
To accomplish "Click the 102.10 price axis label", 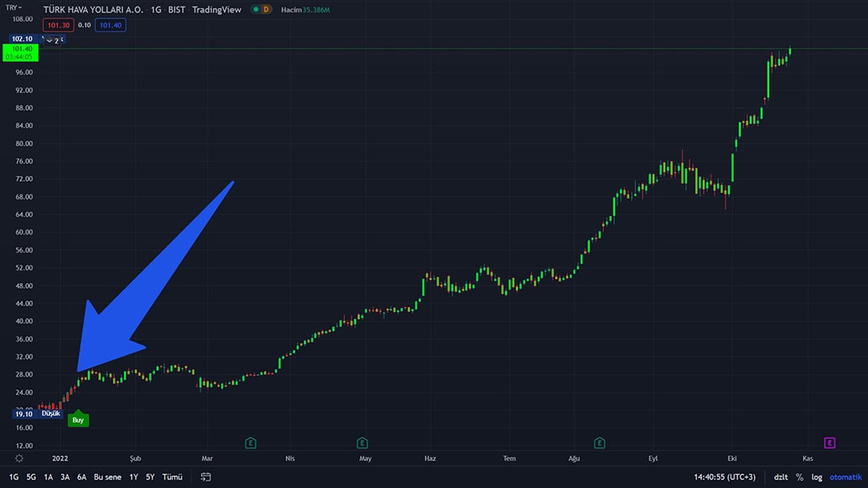I will 22,39.
